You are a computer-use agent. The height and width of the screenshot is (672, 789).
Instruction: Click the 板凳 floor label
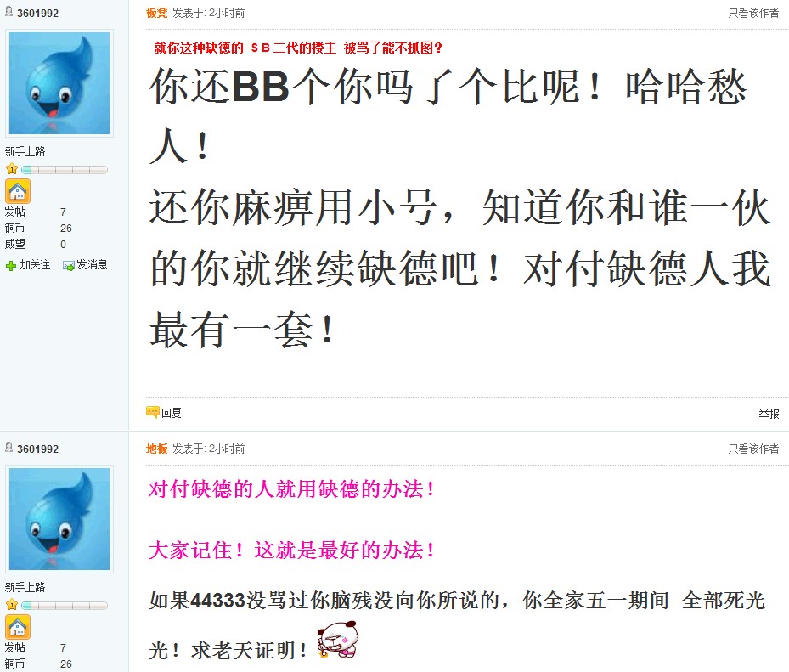(156, 13)
